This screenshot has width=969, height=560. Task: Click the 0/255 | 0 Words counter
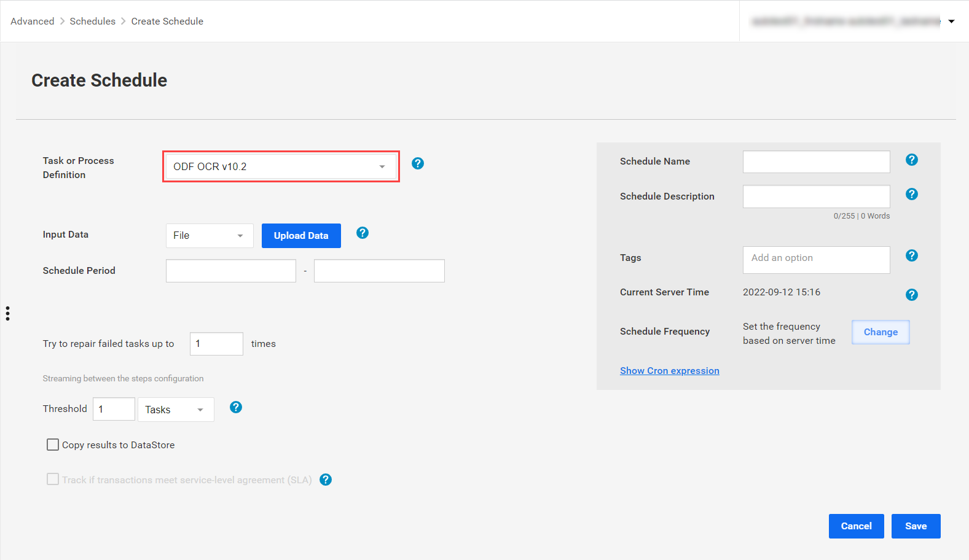click(861, 216)
